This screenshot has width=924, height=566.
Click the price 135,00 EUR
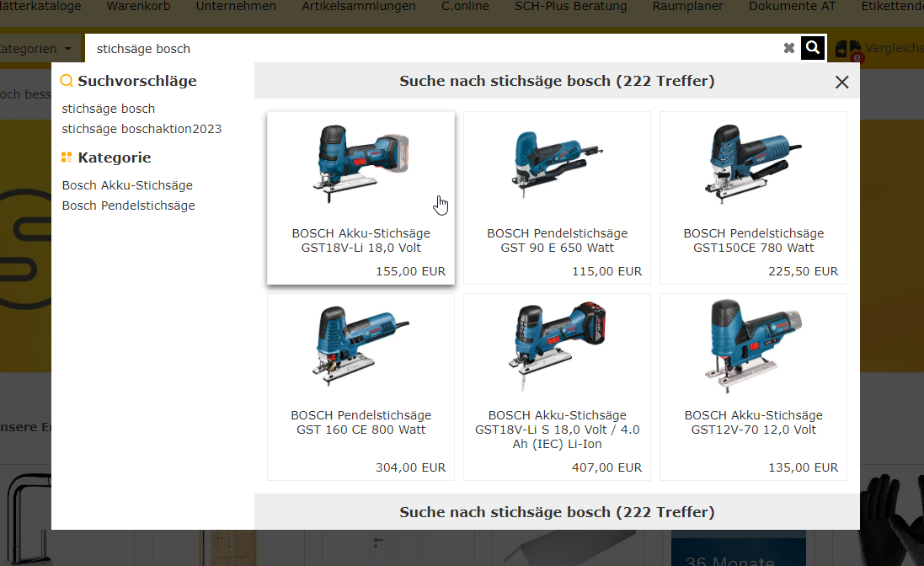point(804,467)
